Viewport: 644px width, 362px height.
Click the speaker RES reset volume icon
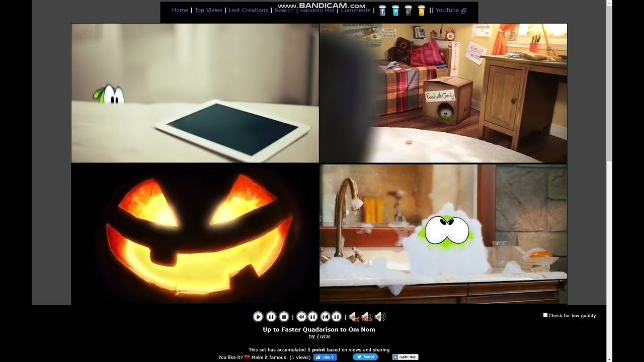(x=366, y=317)
